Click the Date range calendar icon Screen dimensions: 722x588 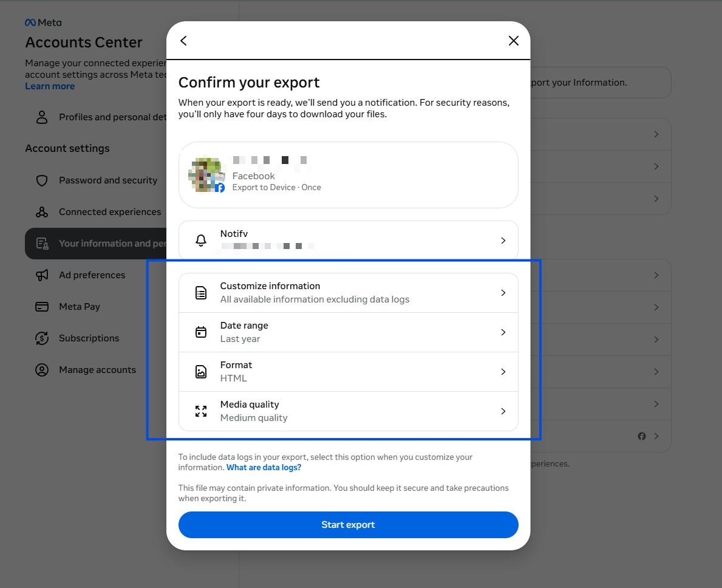coord(201,332)
